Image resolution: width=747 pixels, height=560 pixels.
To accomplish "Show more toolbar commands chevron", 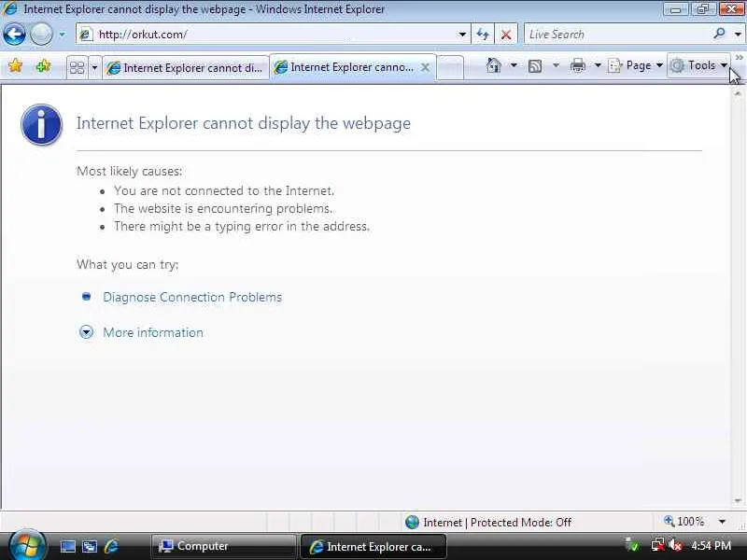I will (739, 58).
